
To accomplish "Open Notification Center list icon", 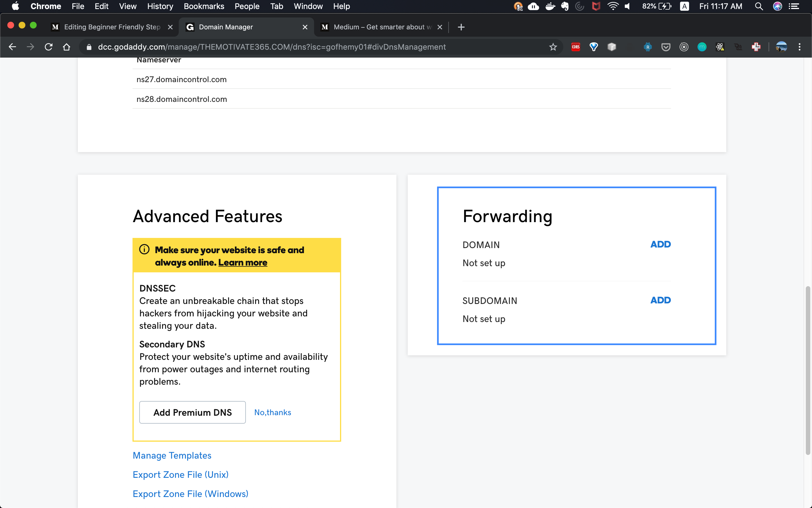I will [x=794, y=6].
